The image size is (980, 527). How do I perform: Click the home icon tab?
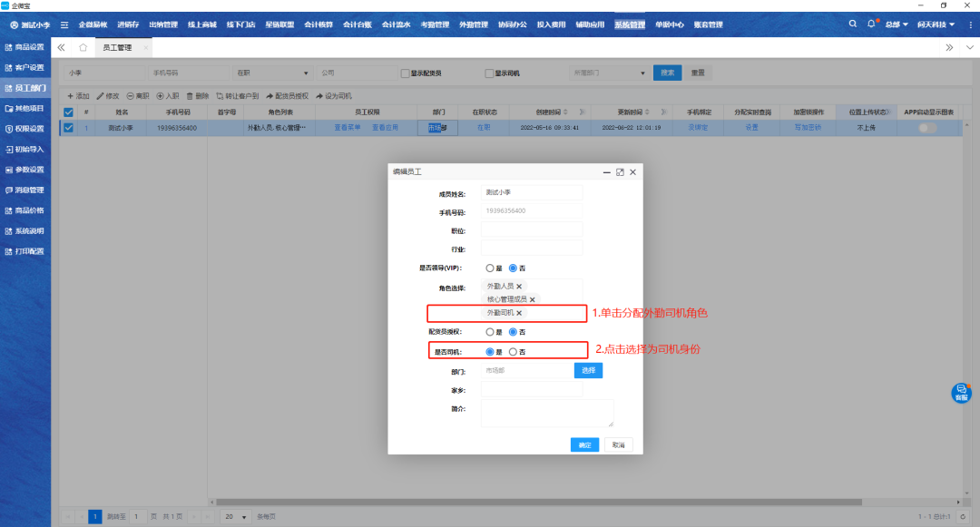click(x=83, y=46)
